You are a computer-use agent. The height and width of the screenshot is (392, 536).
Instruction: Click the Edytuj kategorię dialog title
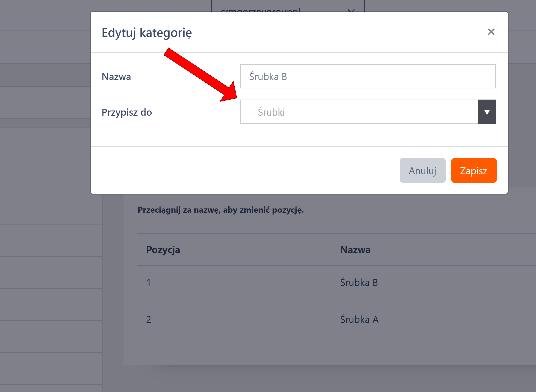(x=146, y=33)
